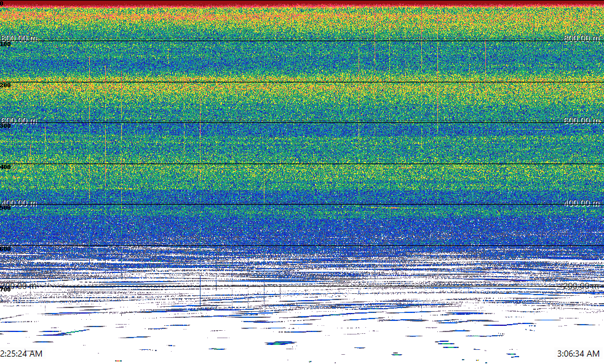Click the 2:25:24 AM start timestamp
This screenshot has height=364, width=604.
click(x=21, y=353)
